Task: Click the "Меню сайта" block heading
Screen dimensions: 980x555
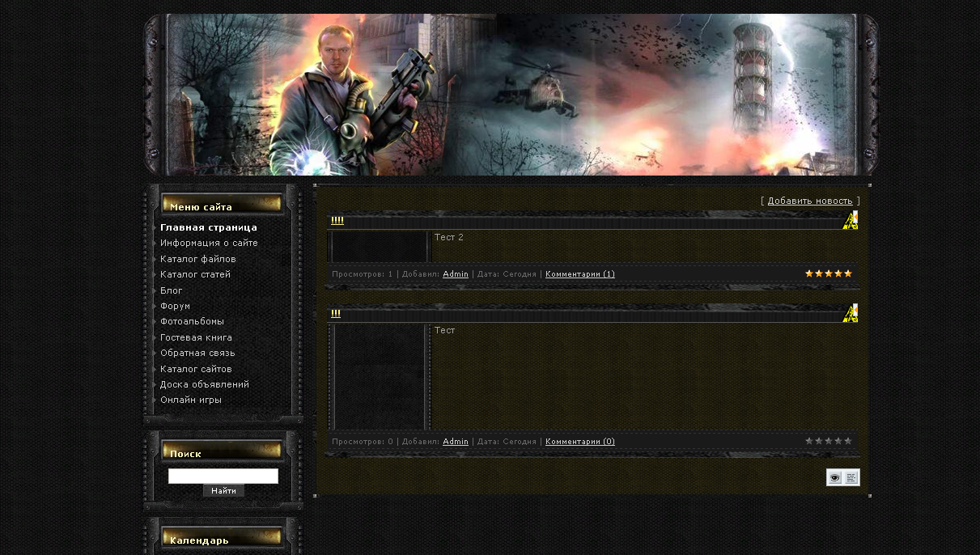Action: pos(201,207)
